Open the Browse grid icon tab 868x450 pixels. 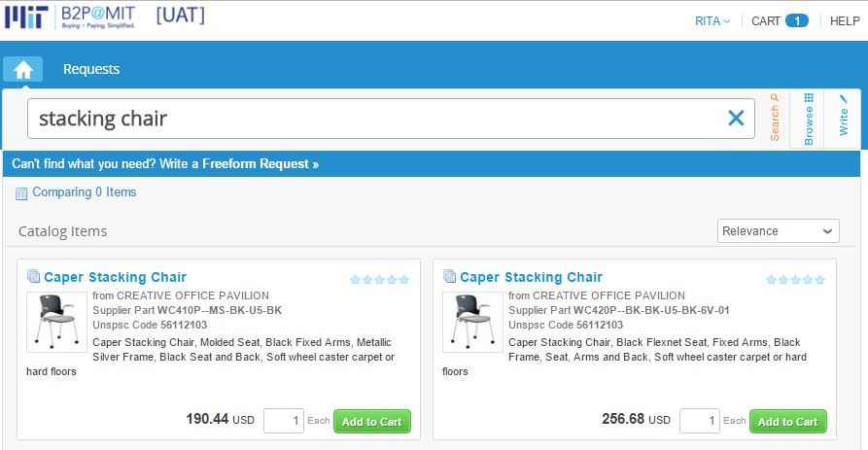[x=809, y=119]
